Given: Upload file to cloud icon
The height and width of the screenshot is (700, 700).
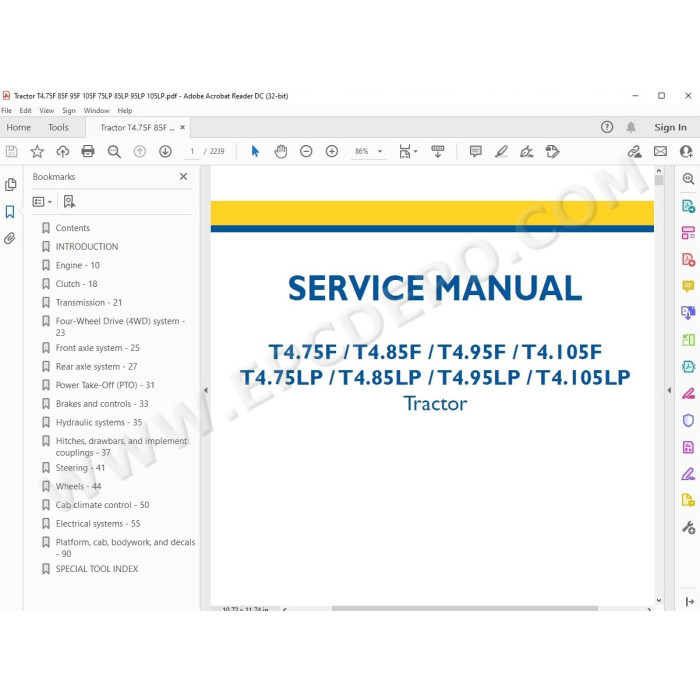Looking at the screenshot, I should coord(62,152).
